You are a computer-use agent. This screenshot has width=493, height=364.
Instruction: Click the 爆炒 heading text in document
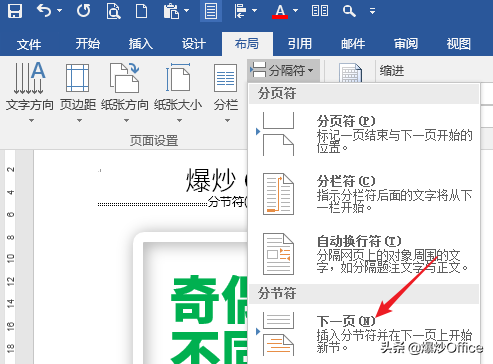[211, 180]
